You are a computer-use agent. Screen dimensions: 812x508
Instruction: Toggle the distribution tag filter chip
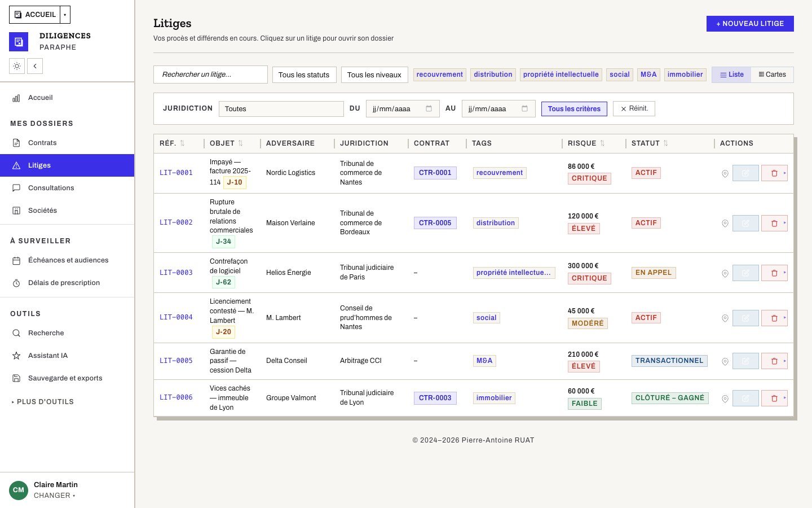(493, 75)
